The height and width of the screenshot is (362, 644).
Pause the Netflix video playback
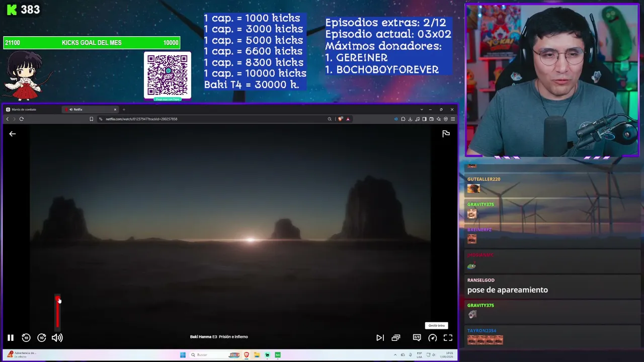tap(10, 338)
